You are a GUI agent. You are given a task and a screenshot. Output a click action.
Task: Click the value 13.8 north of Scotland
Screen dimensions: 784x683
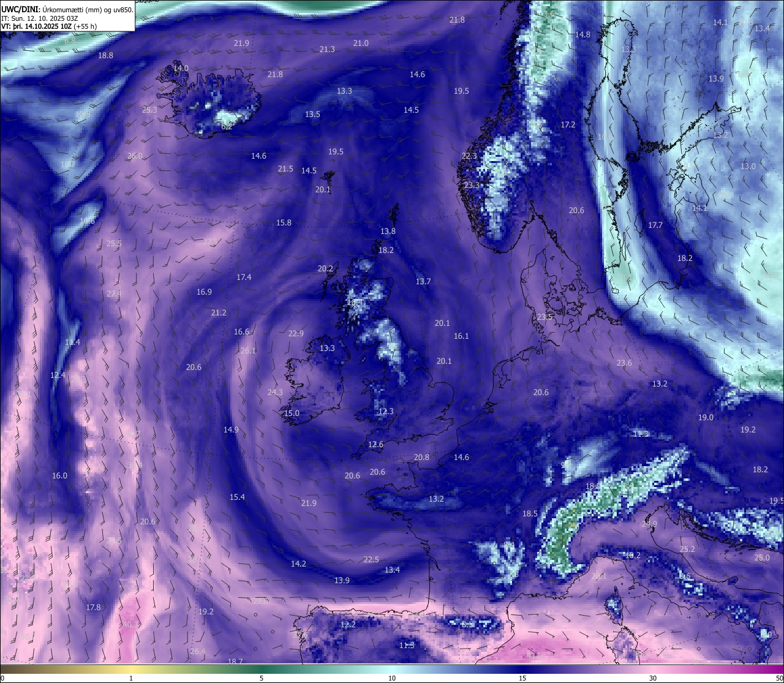388,231
